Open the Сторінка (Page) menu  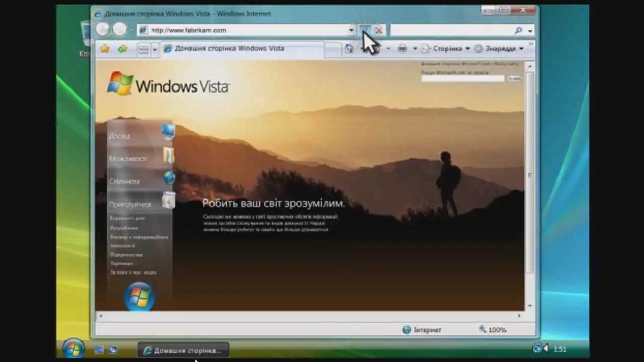pyautogui.click(x=445, y=49)
